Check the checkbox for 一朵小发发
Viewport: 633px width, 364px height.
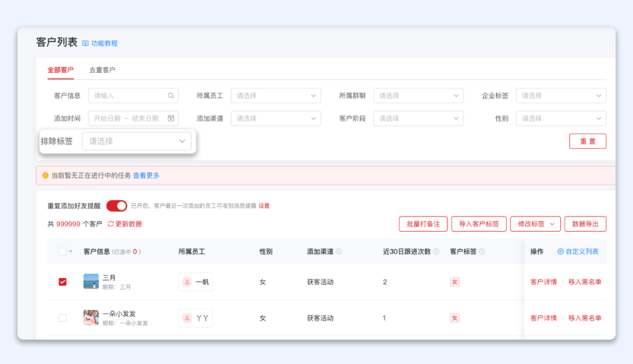(x=62, y=318)
